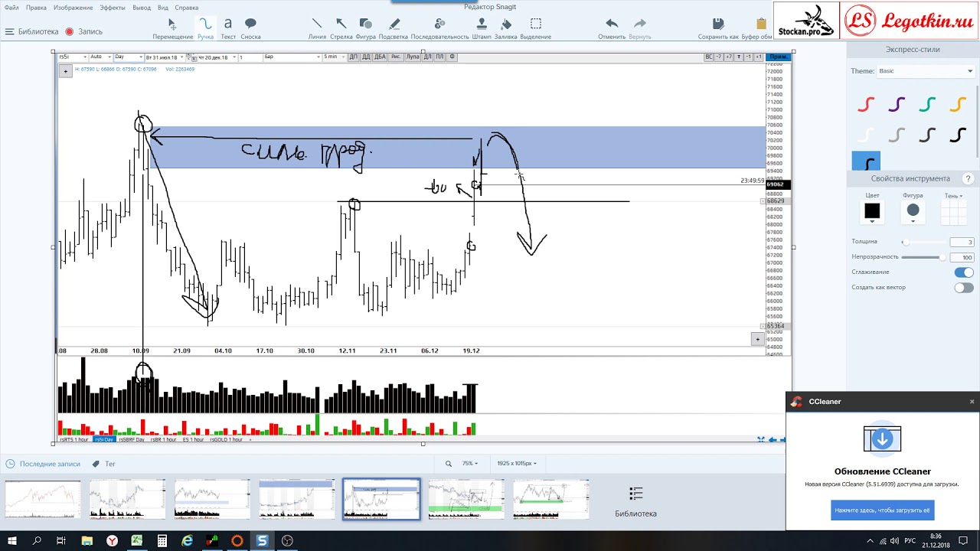980x551 pixels.
Task: Open the green-banded capture thumbnail, second from last
Action: [465, 499]
